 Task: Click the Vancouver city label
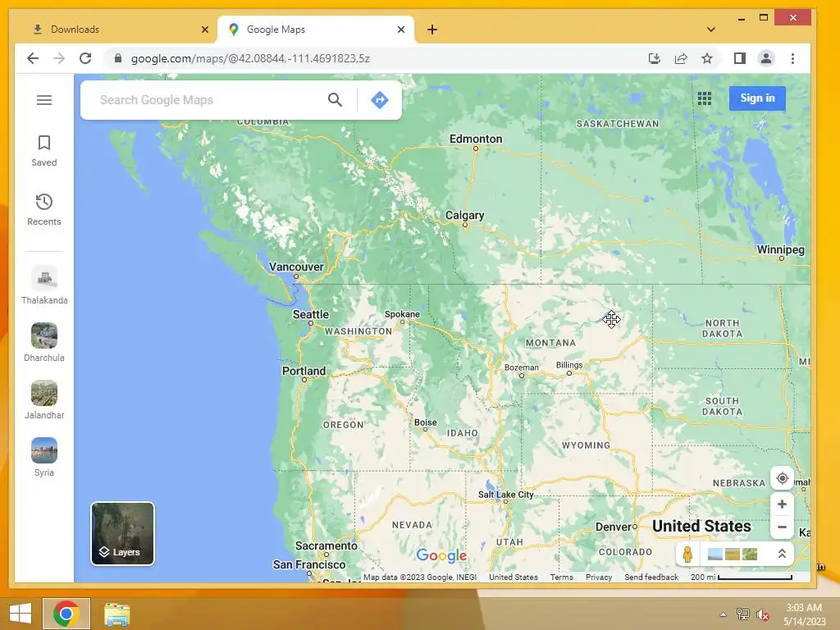click(x=296, y=267)
